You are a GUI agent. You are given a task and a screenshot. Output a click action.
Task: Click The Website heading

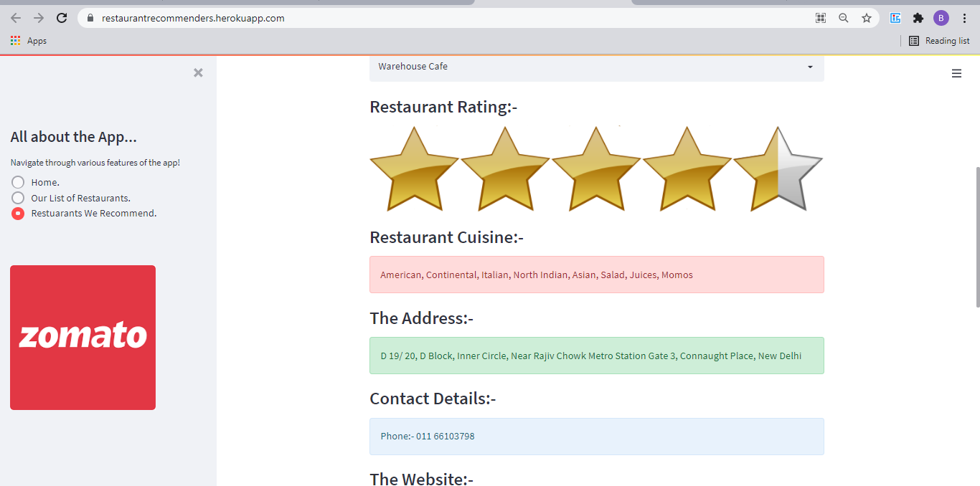421,479
